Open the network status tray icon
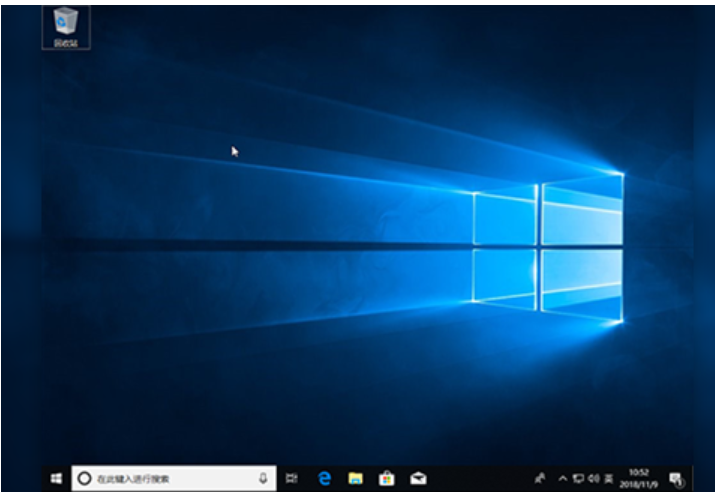This screenshot has height=492, width=715. tap(578, 479)
